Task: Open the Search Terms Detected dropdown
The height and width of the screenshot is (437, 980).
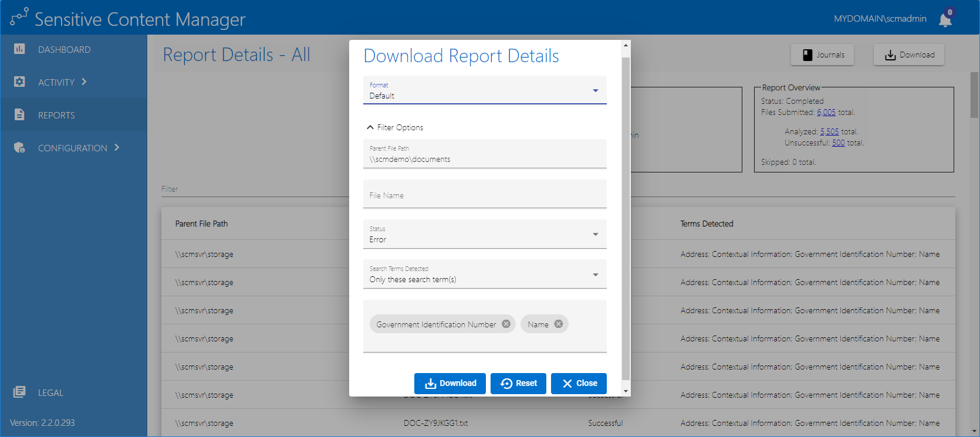Action: 484,275
